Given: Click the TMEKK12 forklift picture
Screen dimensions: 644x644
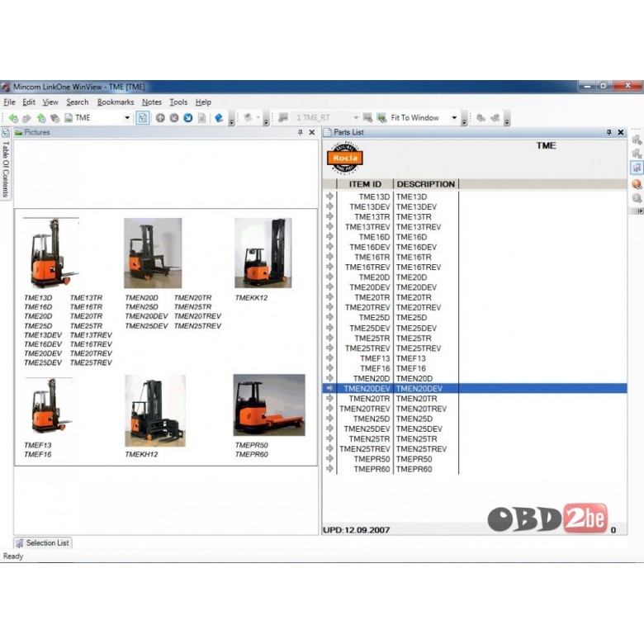Looking at the screenshot, I should pyautogui.click(x=263, y=253).
